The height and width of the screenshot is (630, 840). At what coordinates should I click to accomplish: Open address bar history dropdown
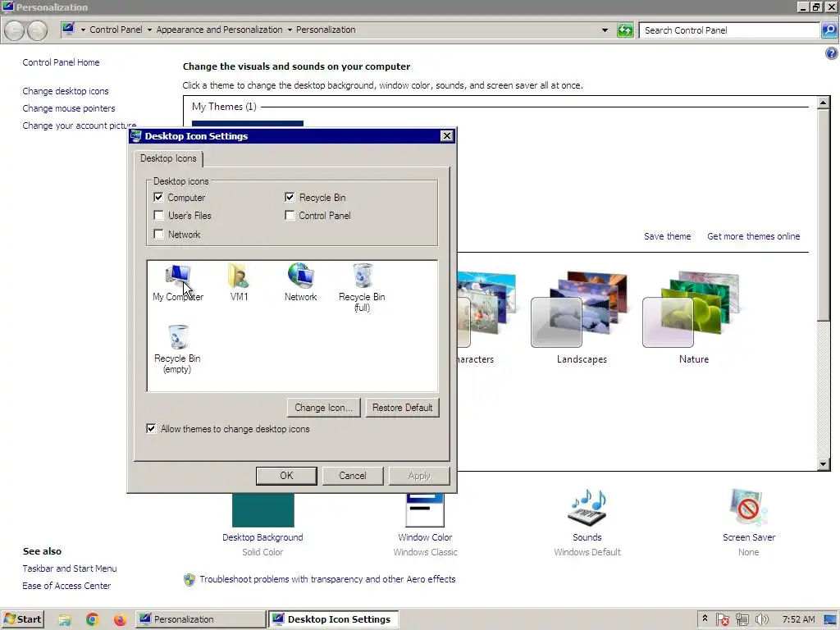605,30
